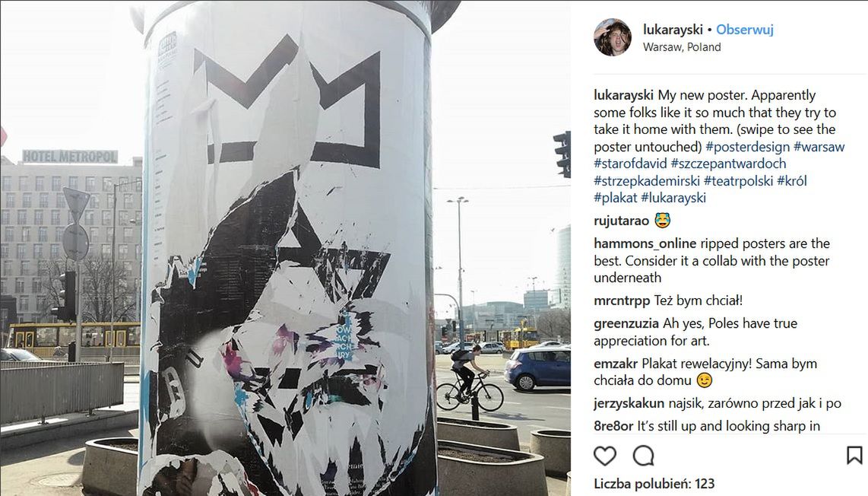This screenshot has height=496, width=868.
Task: Like the post with the heart icon
Action: pyautogui.click(x=604, y=456)
